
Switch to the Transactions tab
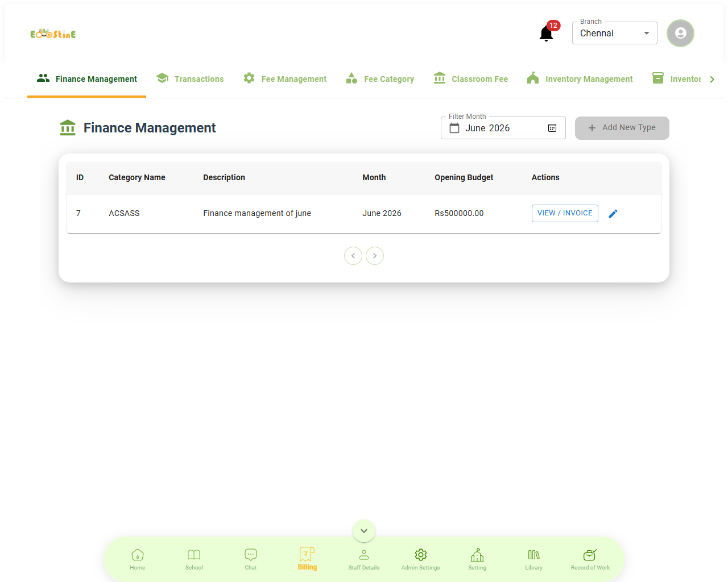click(x=190, y=79)
